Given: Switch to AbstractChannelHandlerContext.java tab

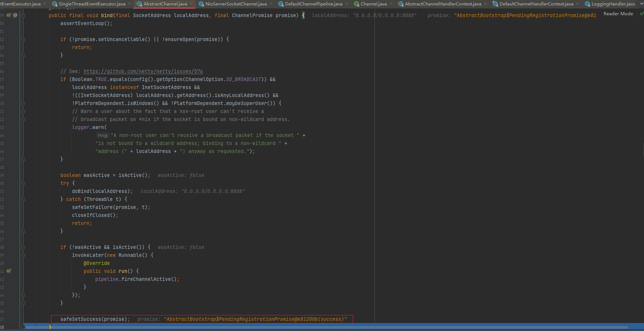Looking at the screenshot, I should click(x=443, y=4).
